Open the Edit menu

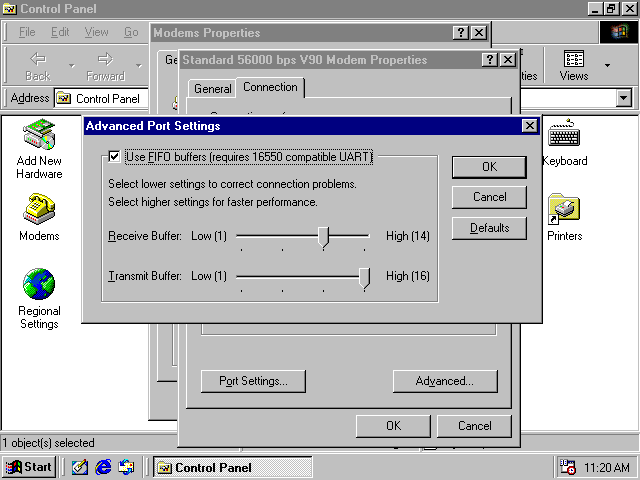pos(60,32)
